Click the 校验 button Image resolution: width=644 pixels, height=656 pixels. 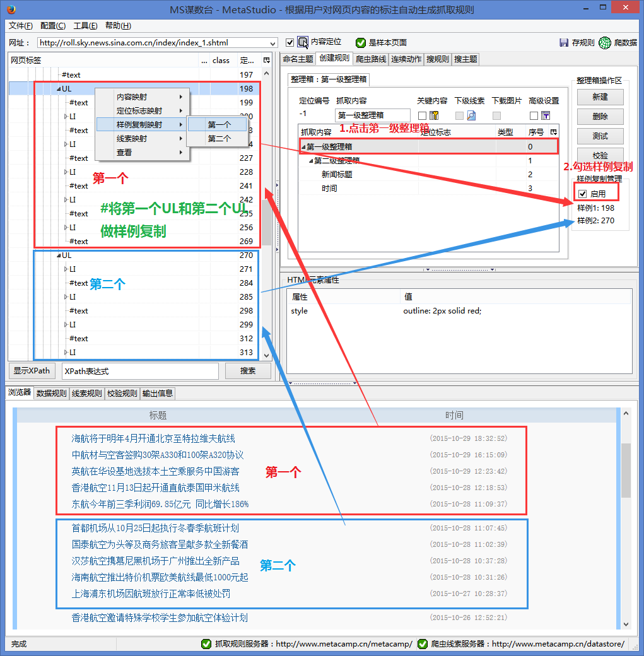(x=600, y=155)
